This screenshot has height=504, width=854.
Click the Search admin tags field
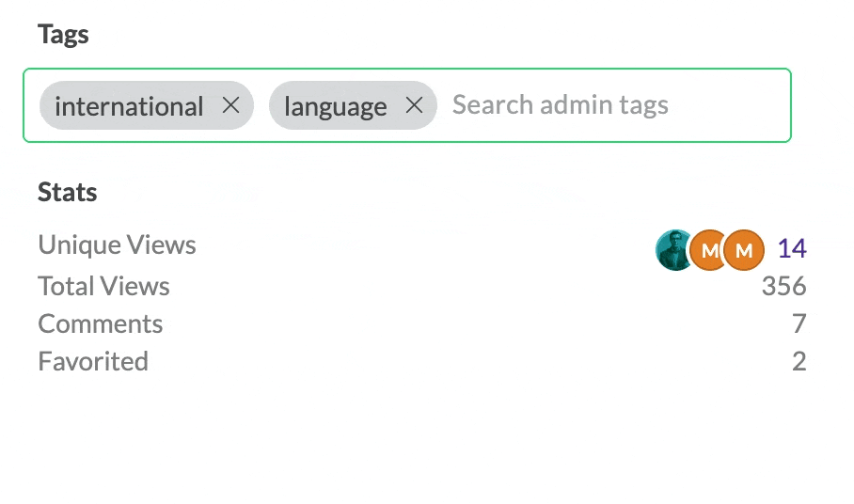561,105
